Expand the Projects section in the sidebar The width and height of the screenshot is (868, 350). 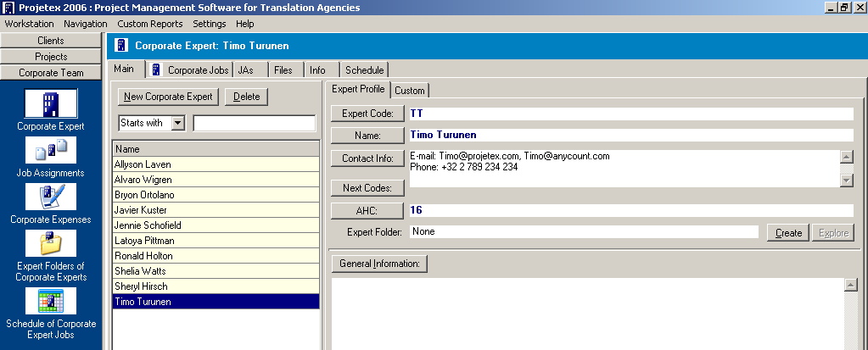click(51, 57)
